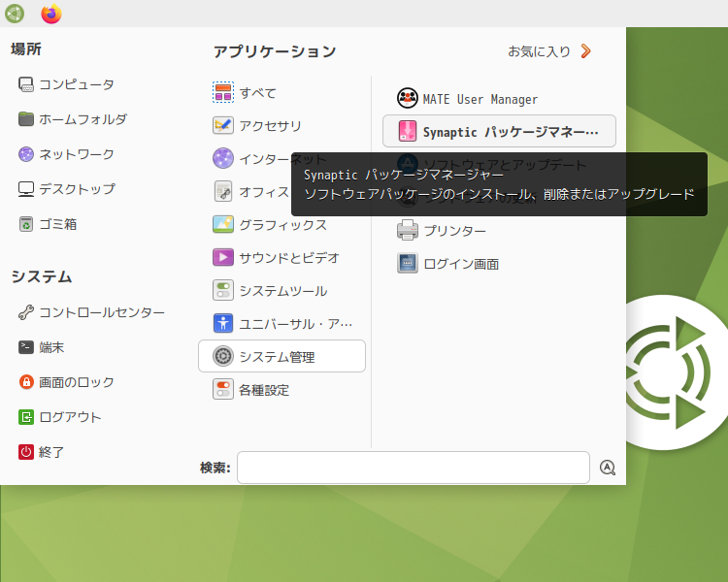This screenshot has height=582, width=728.
Task: Open コントロールセンター wrench icon
Action: click(26, 312)
